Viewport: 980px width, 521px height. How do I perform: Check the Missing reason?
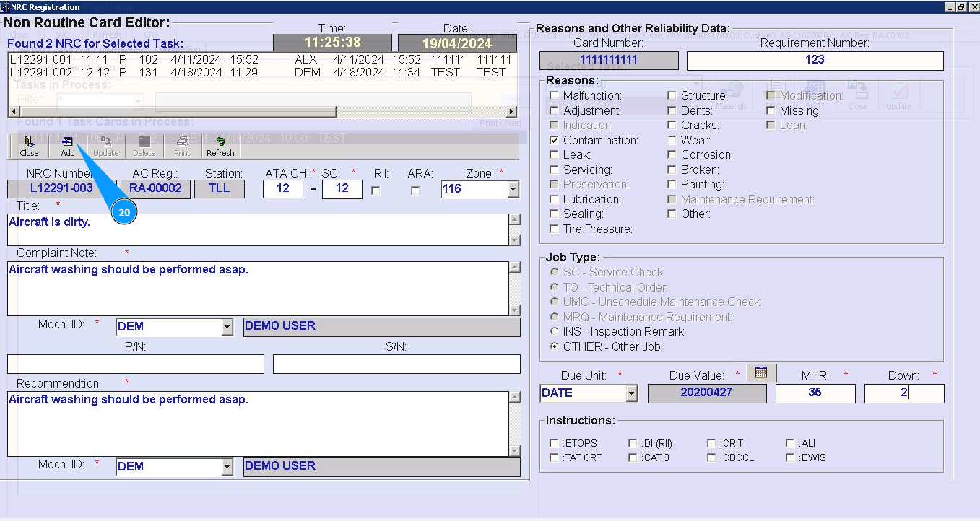[771, 110]
